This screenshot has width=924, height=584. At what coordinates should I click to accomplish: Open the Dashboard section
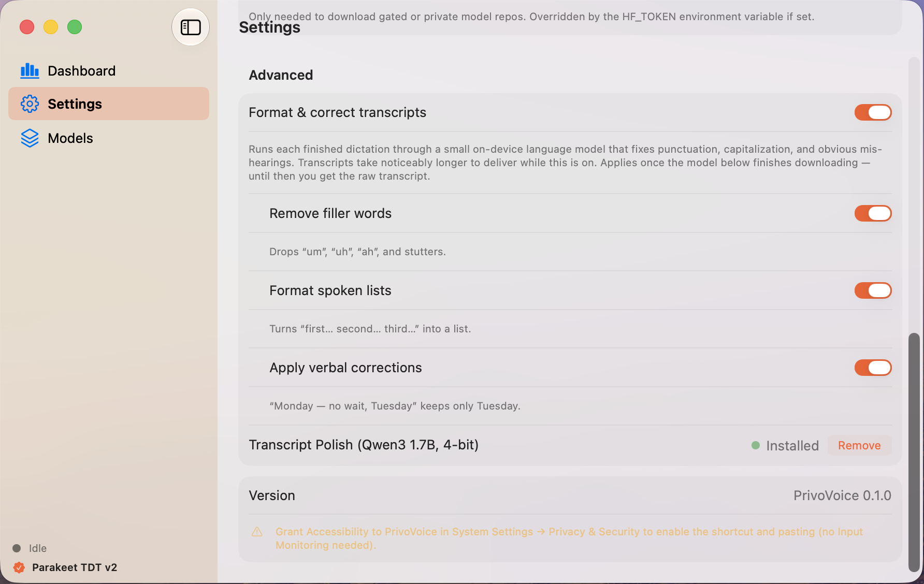click(109, 71)
